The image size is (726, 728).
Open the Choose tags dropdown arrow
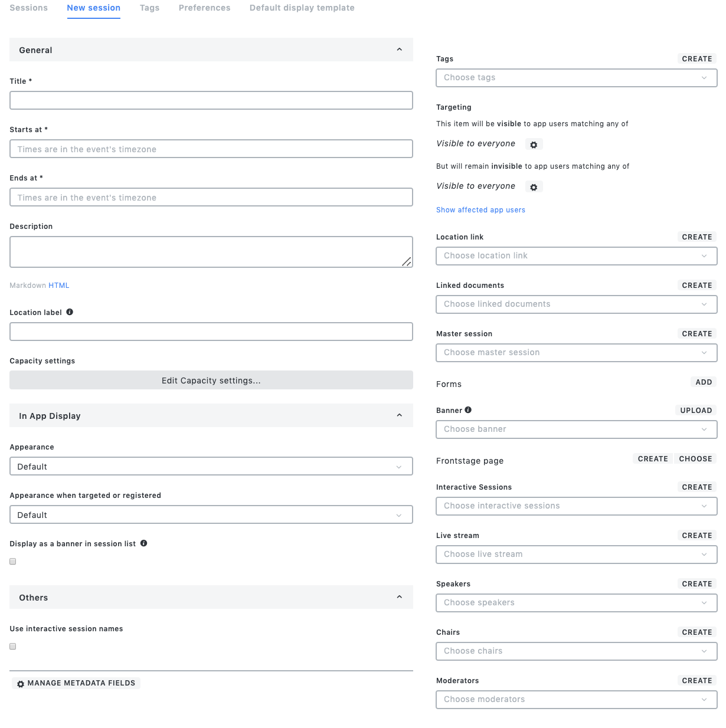704,77
